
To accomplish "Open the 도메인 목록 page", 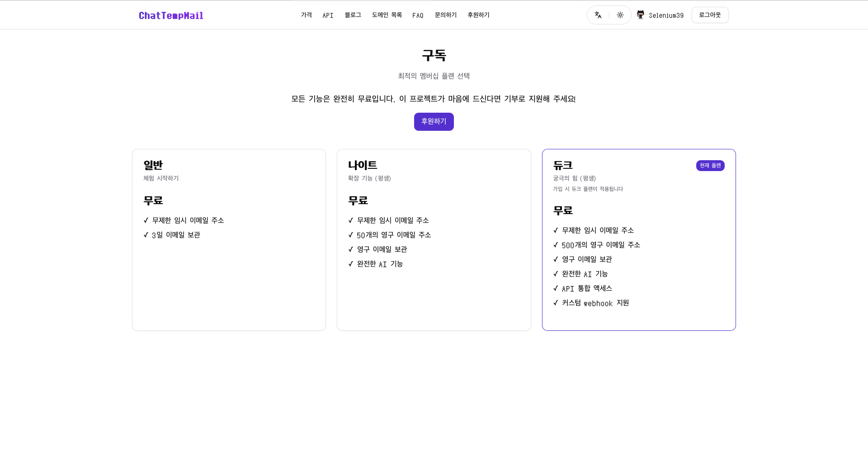I will click(x=387, y=15).
